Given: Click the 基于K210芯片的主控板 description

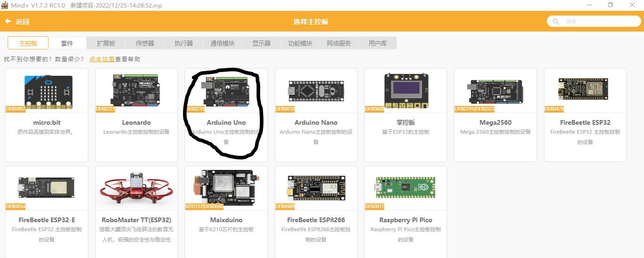Looking at the screenshot, I should point(226,229).
